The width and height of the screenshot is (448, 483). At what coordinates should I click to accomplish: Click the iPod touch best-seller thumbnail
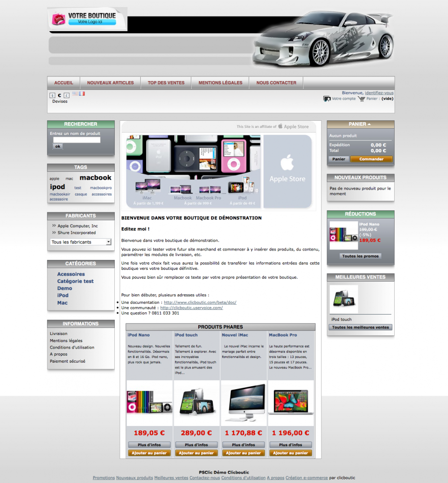[344, 299]
